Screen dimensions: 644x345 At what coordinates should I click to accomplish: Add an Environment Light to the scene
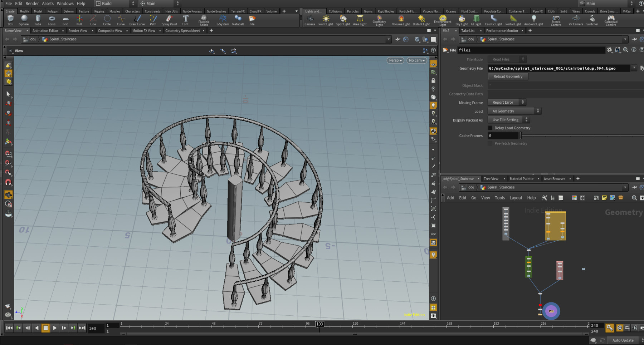click(443, 20)
